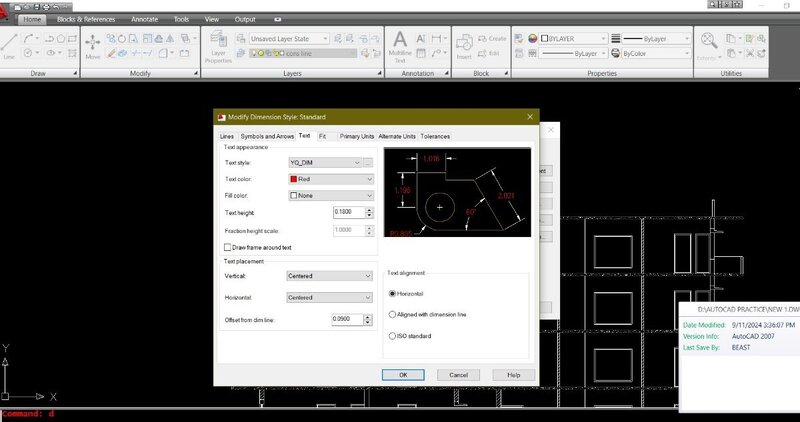Open the Fill color dropdown

tap(329, 195)
